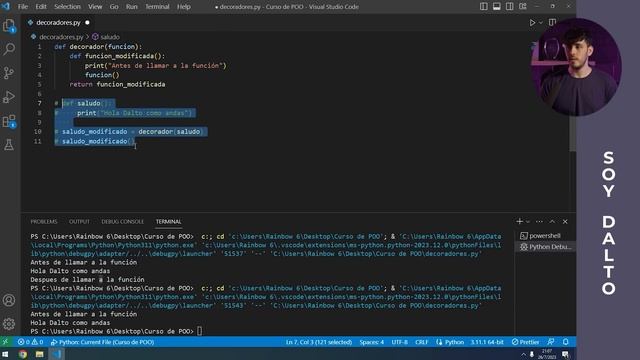Screen dimensions: 640x360
Task: Open Customize Layout icon
Action: [x=523, y=7]
